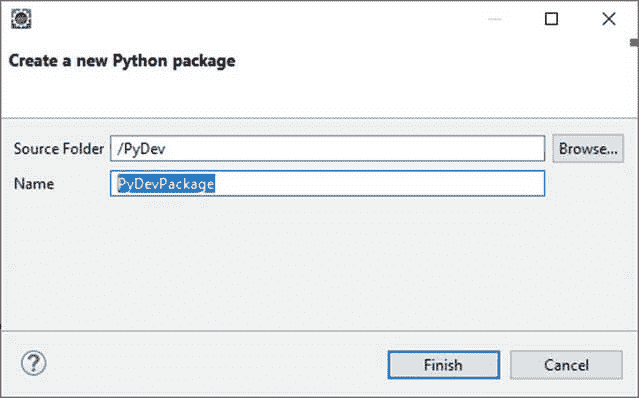Click inside the Name text field
The image size is (639, 398).
point(327,183)
